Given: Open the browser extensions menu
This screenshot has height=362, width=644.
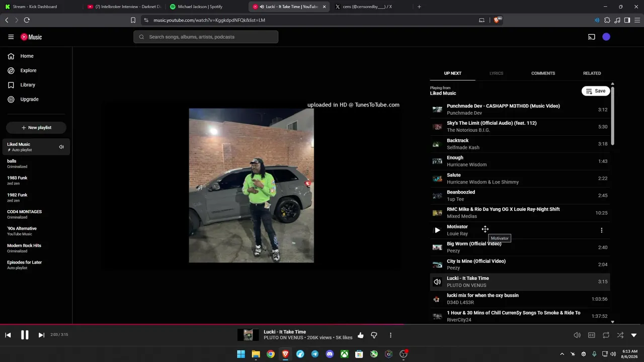Looking at the screenshot, I should pos(607,20).
